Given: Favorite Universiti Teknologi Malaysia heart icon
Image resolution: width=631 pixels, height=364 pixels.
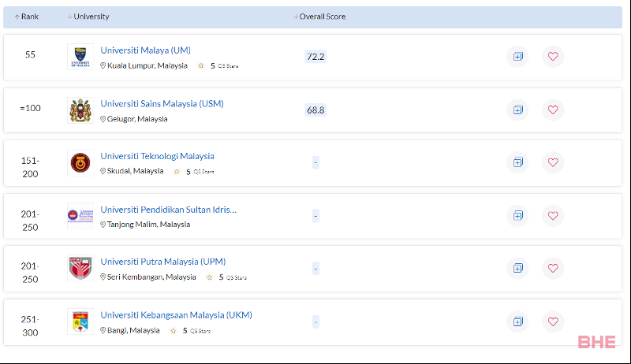Looking at the screenshot, I should click(553, 162).
